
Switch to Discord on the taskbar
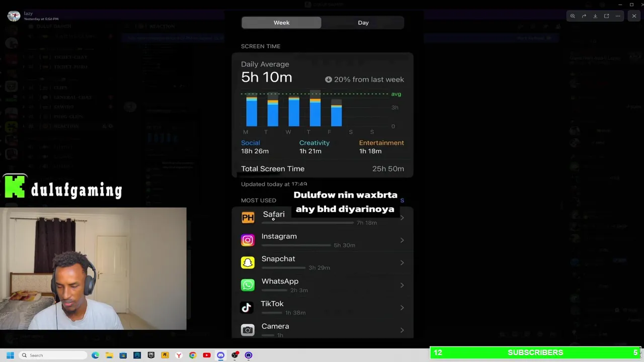(220, 355)
